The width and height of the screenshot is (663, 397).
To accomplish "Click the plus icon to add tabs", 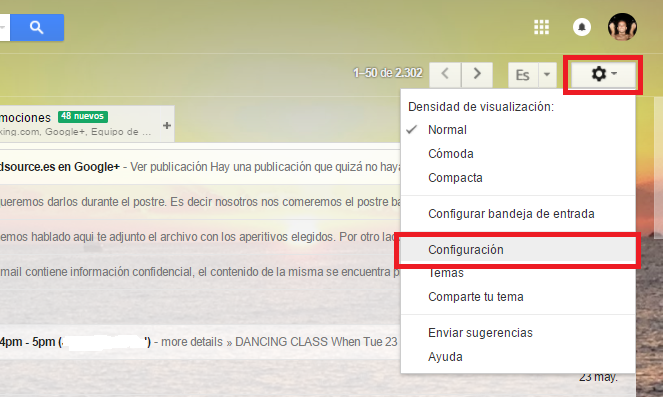I will [x=167, y=126].
